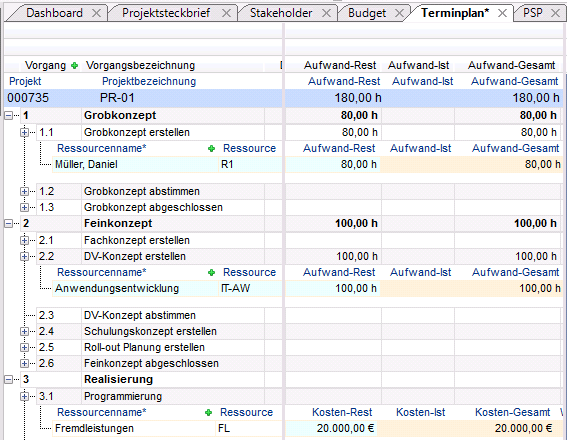This screenshot has width=567, height=440.
Task: Click the Kosten-Rest column header
Action: pyautogui.click(x=342, y=413)
